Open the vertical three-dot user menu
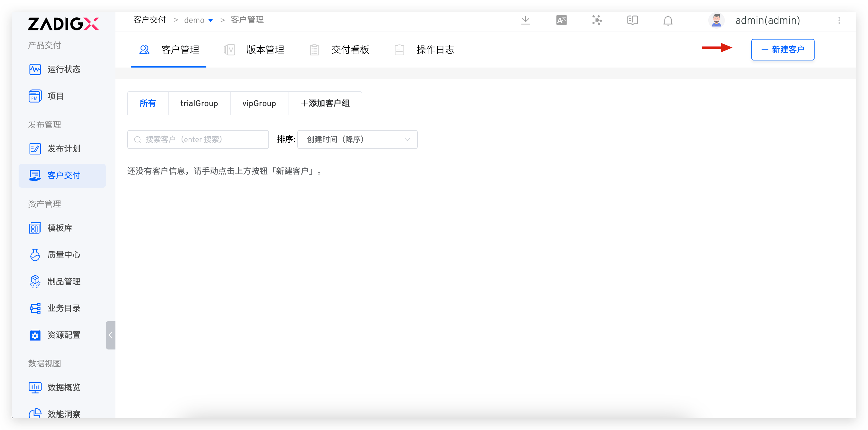This screenshot has height=430, width=868. click(x=839, y=21)
